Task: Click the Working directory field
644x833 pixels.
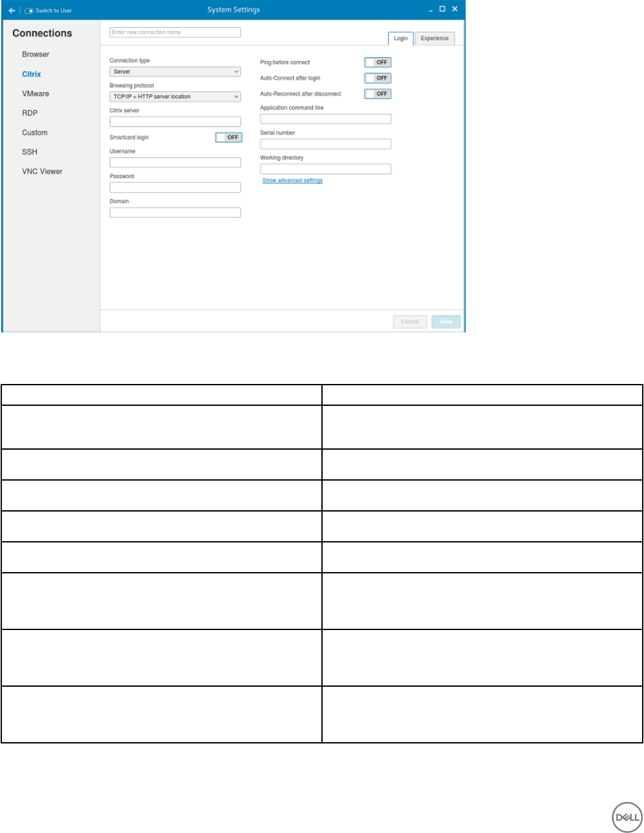Action: coord(326,169)
